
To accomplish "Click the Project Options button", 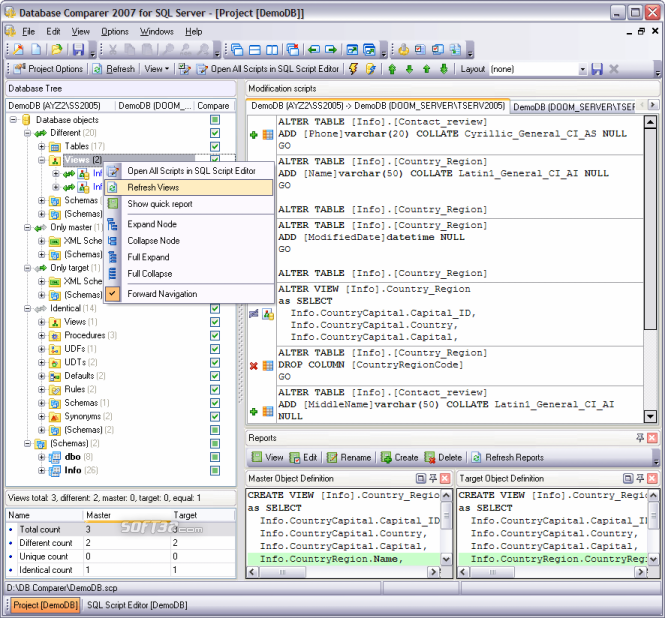I will pos(49,69).
